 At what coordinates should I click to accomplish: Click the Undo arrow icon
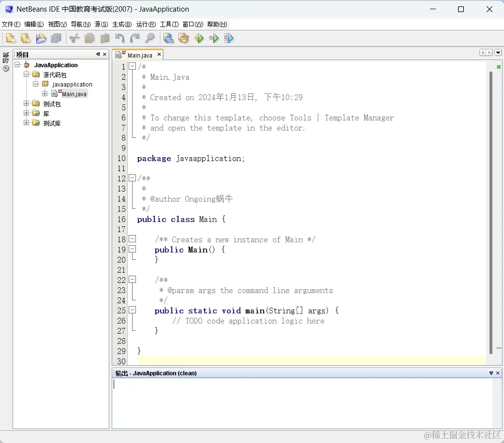pos(119,38)
